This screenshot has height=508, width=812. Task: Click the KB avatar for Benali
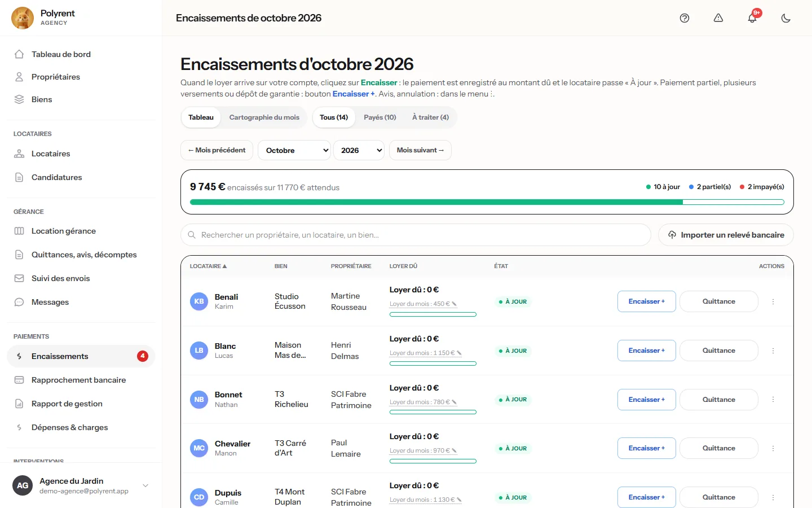tap(199, 301)
